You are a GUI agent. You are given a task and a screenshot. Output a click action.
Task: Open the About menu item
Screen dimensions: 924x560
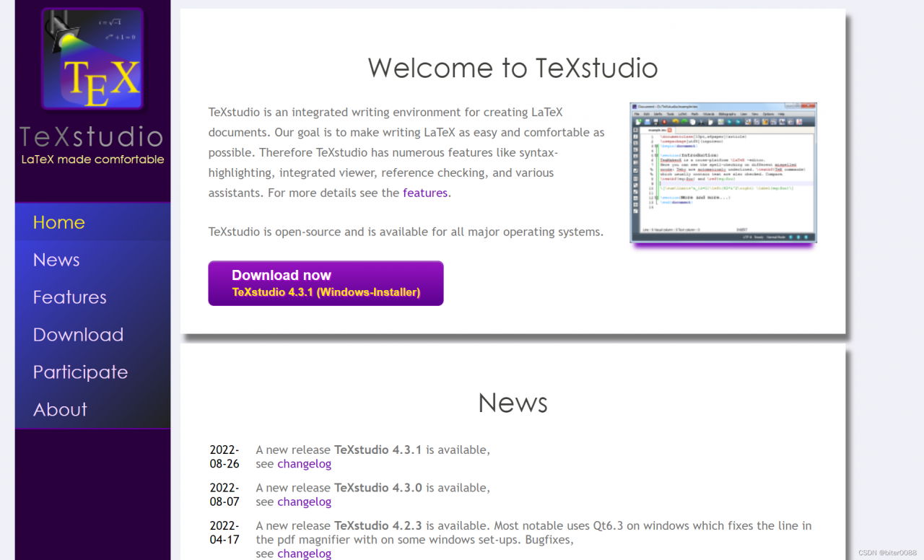(x=92, y=410)
